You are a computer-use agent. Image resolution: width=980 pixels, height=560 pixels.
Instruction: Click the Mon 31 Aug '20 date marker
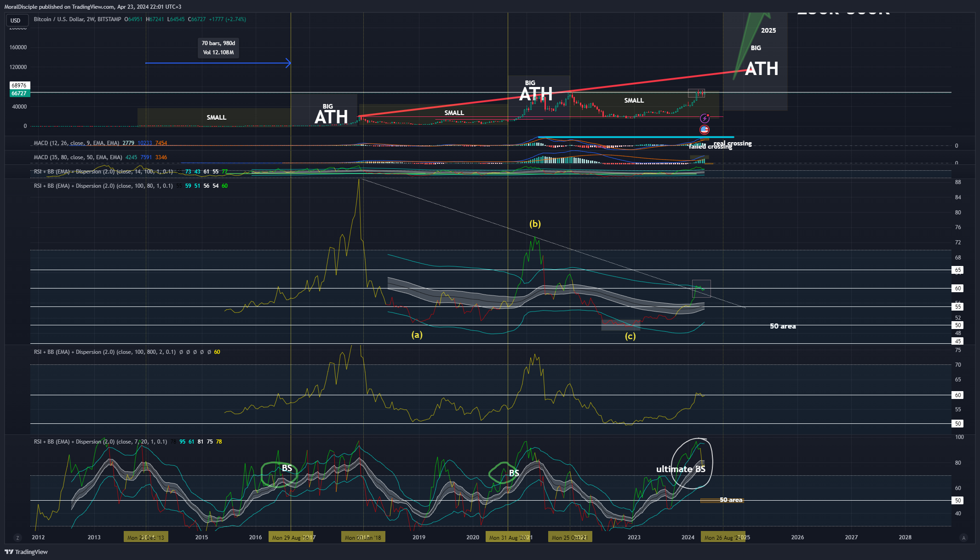[x=508, y=537]
